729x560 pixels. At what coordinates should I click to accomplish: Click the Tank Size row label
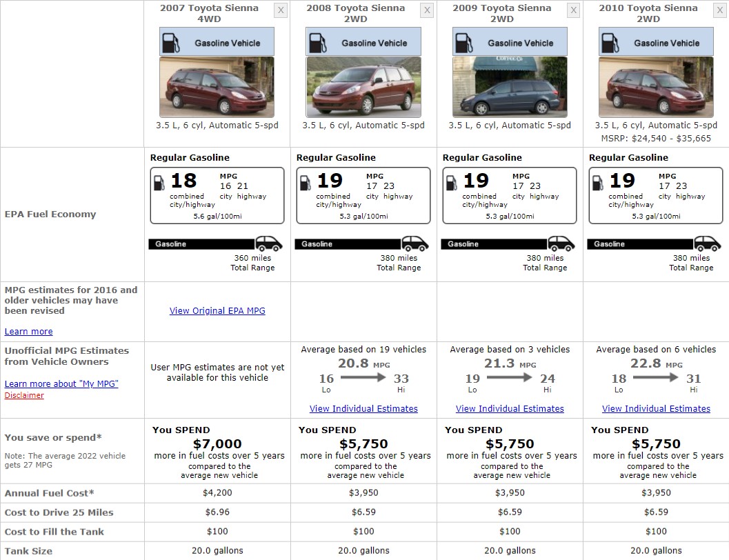tap(28, 551)
